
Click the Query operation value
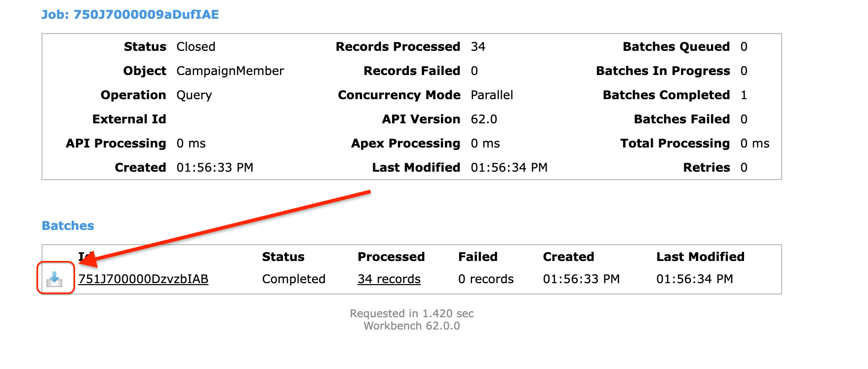coord(194,95)
